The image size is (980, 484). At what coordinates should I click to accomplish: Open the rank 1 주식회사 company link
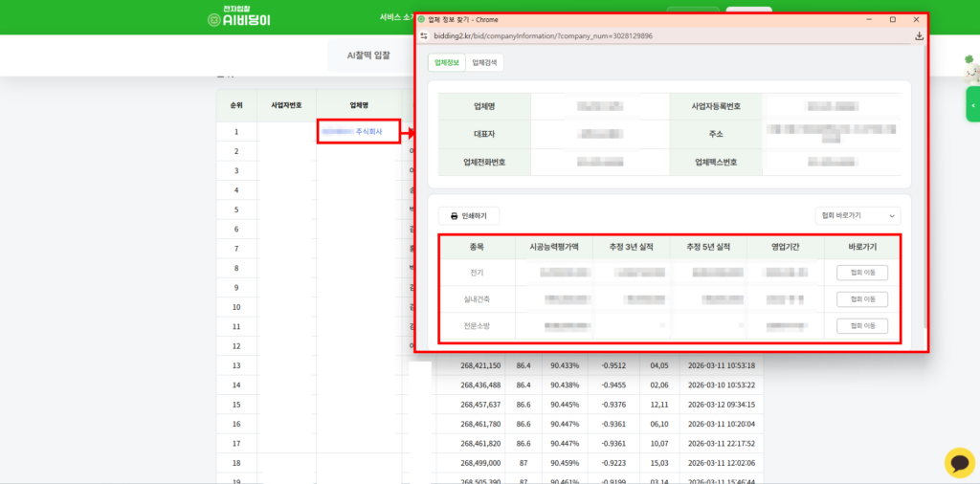(x=358, y=131)
